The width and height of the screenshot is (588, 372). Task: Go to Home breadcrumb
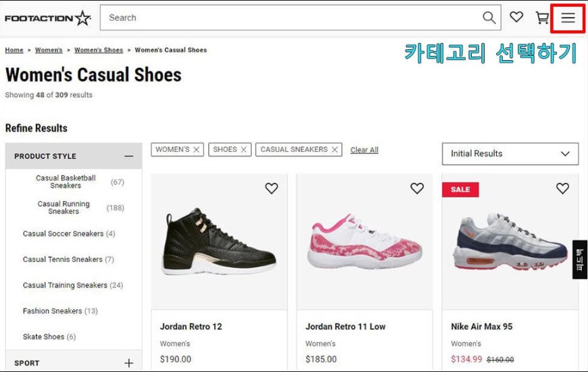click(14, 50)
